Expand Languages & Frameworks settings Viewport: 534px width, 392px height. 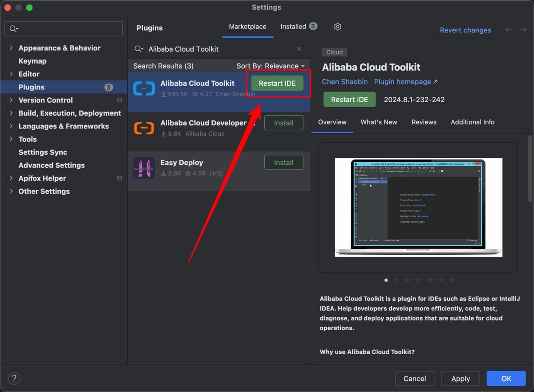(x=11, y=126)
